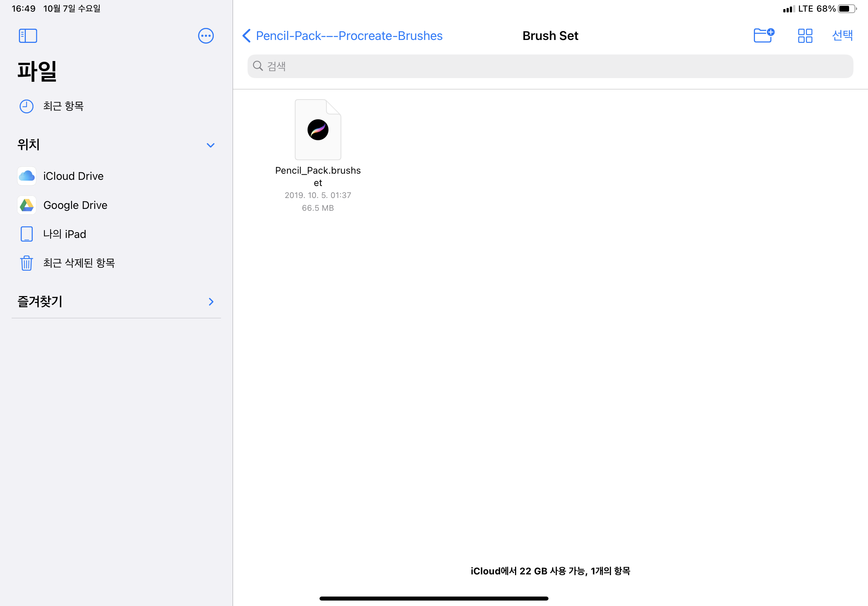Click the iPad device icon
The height and width of the screenshot is (606, 868).
[27, 234]
